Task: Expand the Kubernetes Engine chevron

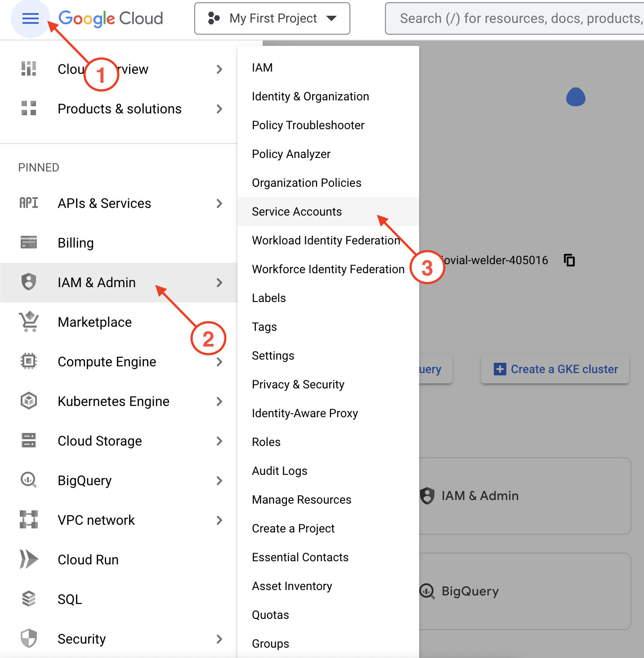Action: tap(219, 401)
